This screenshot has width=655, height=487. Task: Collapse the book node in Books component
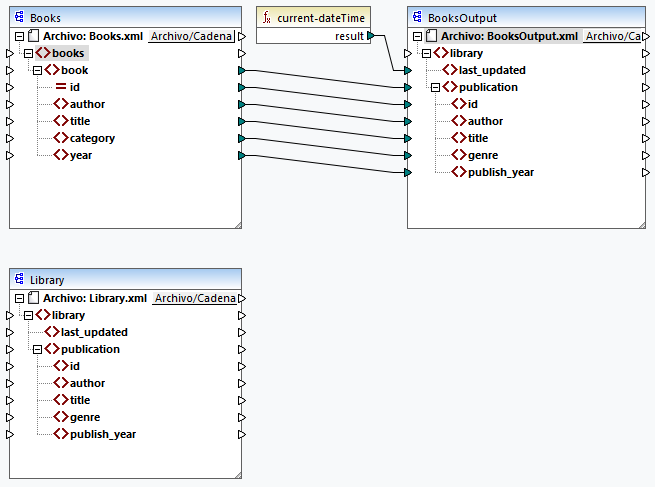[37, 70]
